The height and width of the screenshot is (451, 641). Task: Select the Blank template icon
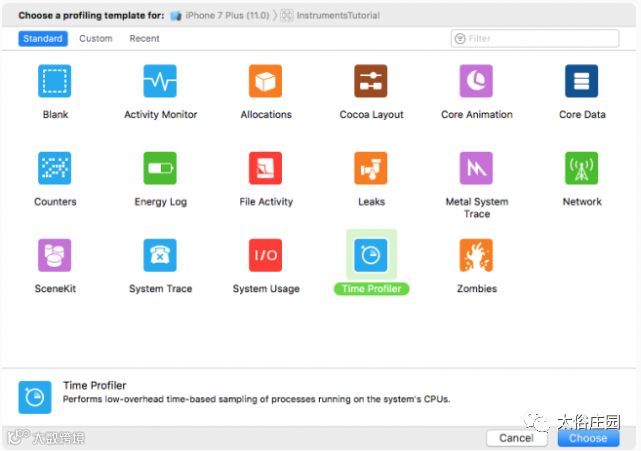[x=54, y=81]
